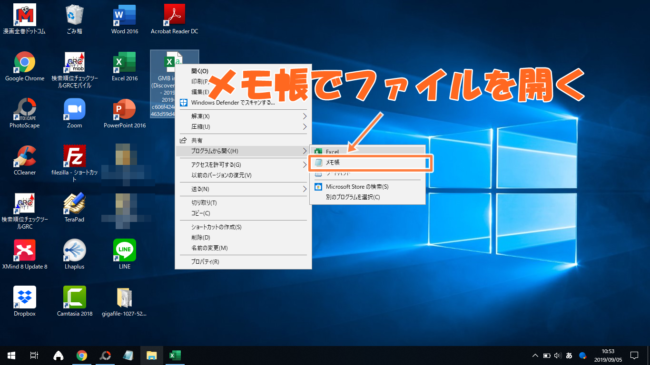Launch the CCleaner desktop shortcut
The image size is (650, 365).
(24, 160)
